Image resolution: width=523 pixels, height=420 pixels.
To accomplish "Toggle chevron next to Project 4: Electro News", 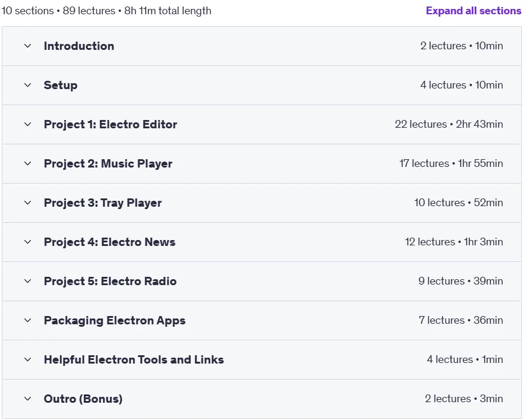I will 28,242.
